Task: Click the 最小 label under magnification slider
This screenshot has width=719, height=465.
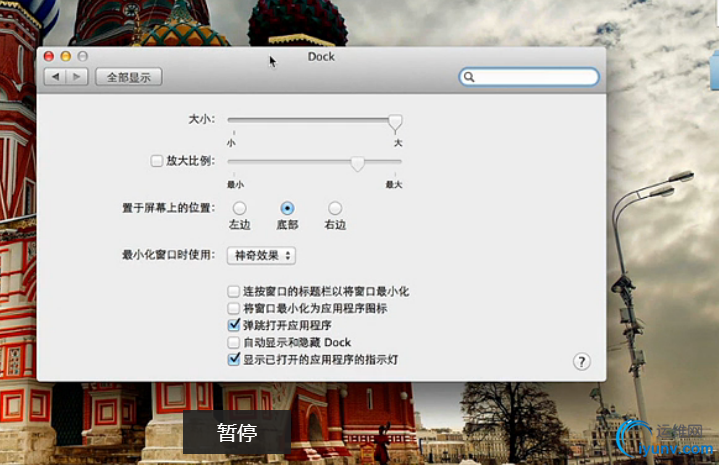Action: (x=235, y=184)
